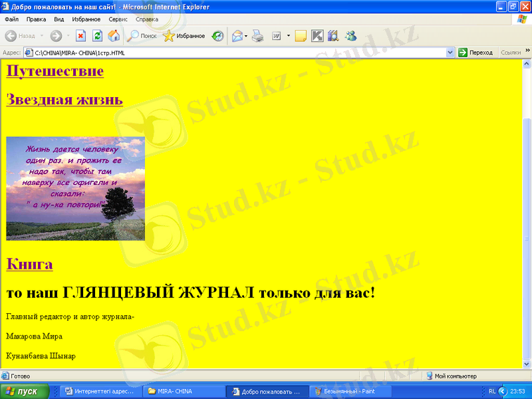The width and height of the screenshot is (532, 399).
Task: Go to the Home page icon
Action: (114, 36)
